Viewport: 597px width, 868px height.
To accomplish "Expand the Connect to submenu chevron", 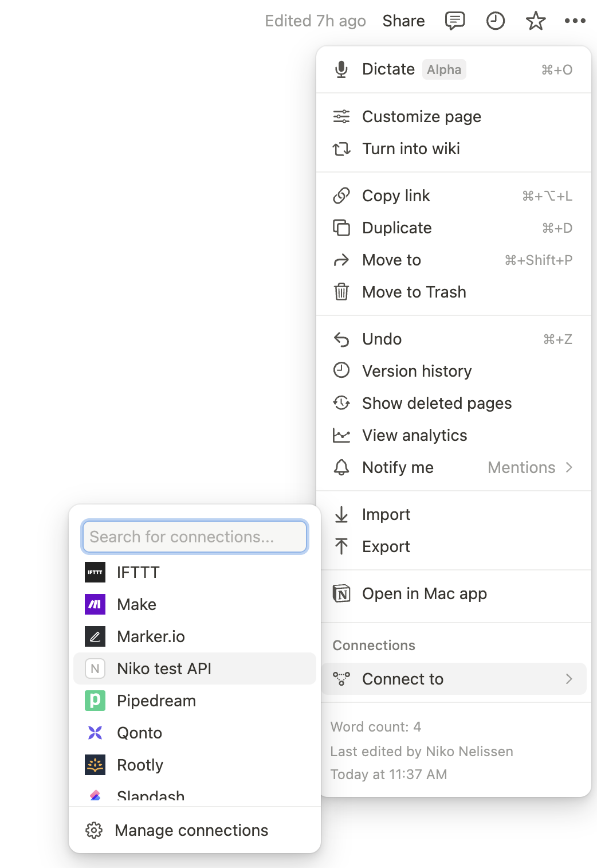I will pyautogui.click(x=569, y=679).
